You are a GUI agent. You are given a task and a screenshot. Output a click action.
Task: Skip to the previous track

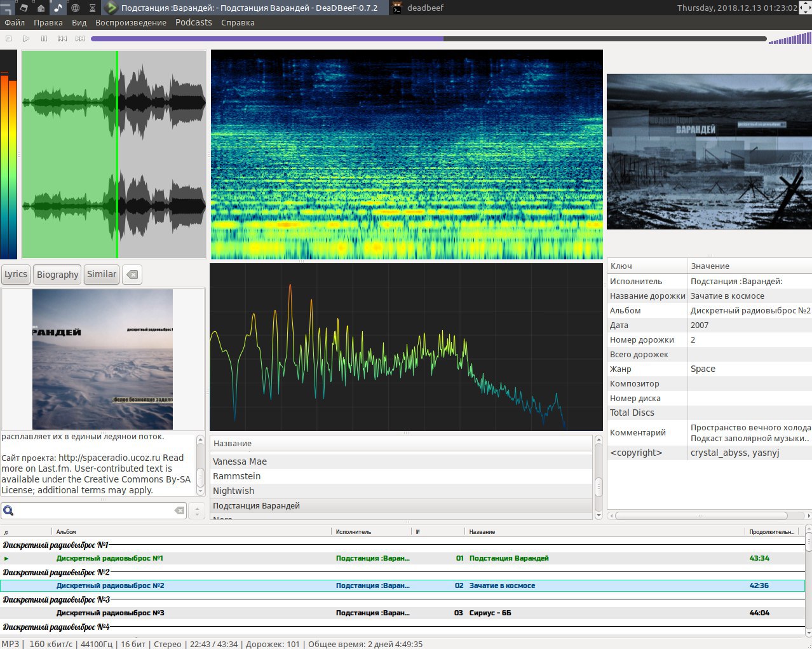point(62,39)
